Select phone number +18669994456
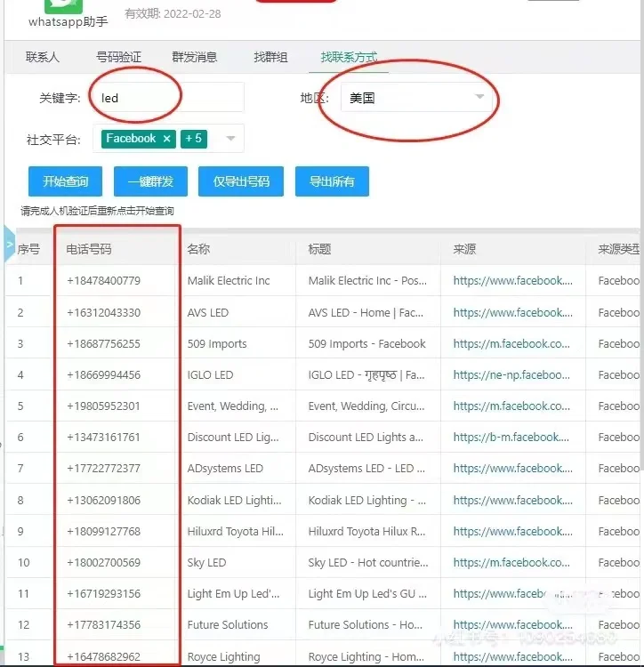644x667 pixels. tap(103, 374)
